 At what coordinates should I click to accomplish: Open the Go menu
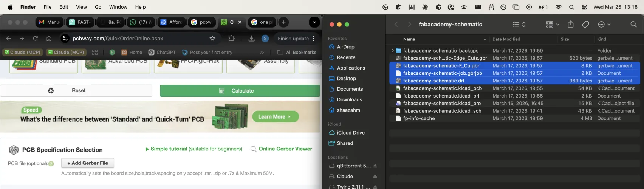coord(98,7)
